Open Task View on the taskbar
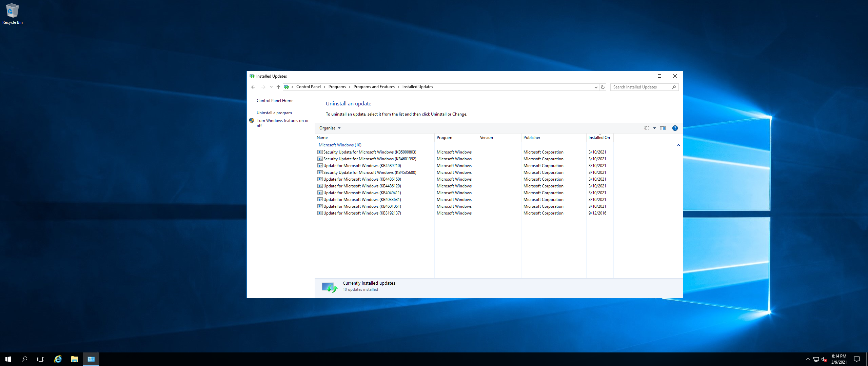This screenshot has height=366, width=868. click(x=41, y=359)
